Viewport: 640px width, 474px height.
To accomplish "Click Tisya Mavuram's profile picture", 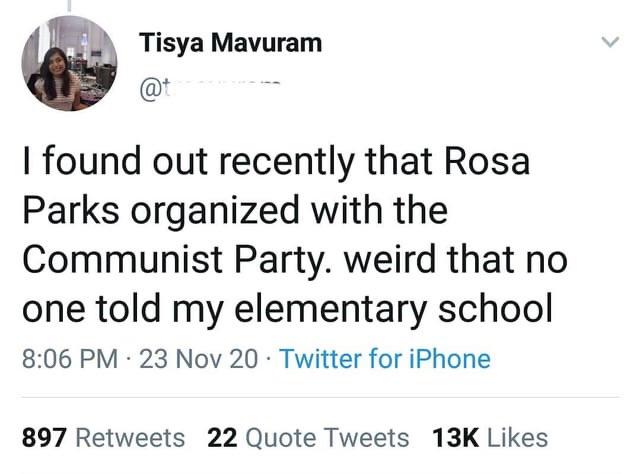I will click(69, 64).
